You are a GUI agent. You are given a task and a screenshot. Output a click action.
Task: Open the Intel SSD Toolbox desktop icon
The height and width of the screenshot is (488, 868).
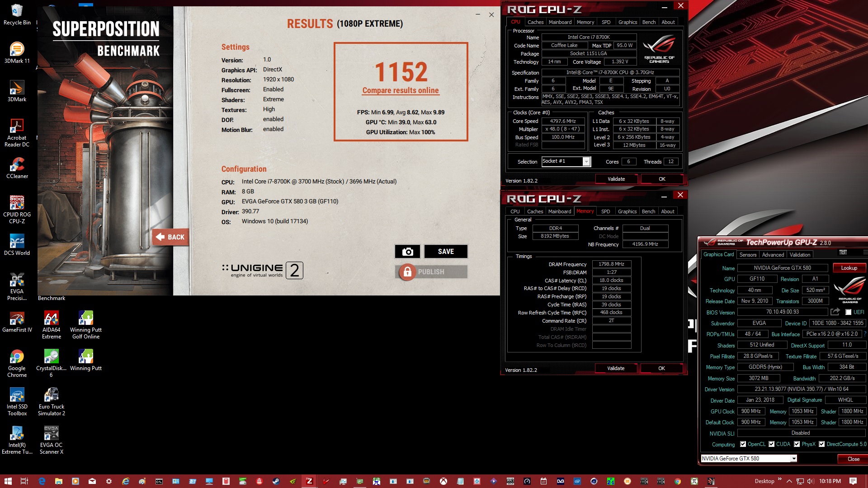click(17, 402)
